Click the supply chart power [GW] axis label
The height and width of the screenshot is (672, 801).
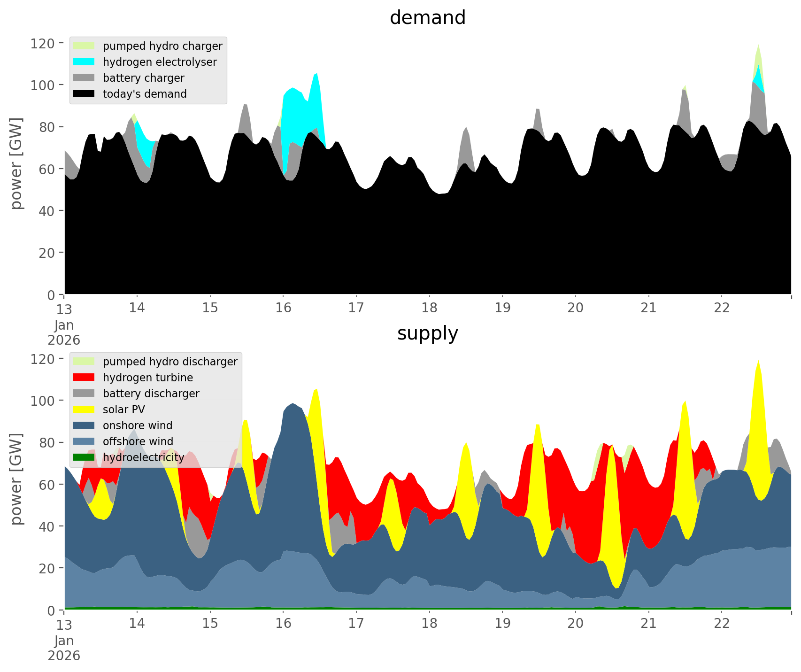[x=16, y=479]
